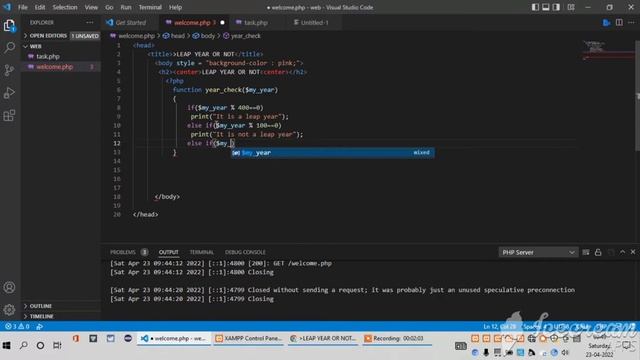Screen dimensions: 640x360
Task: Open Edit menu
Action: (x=40, y=7)
